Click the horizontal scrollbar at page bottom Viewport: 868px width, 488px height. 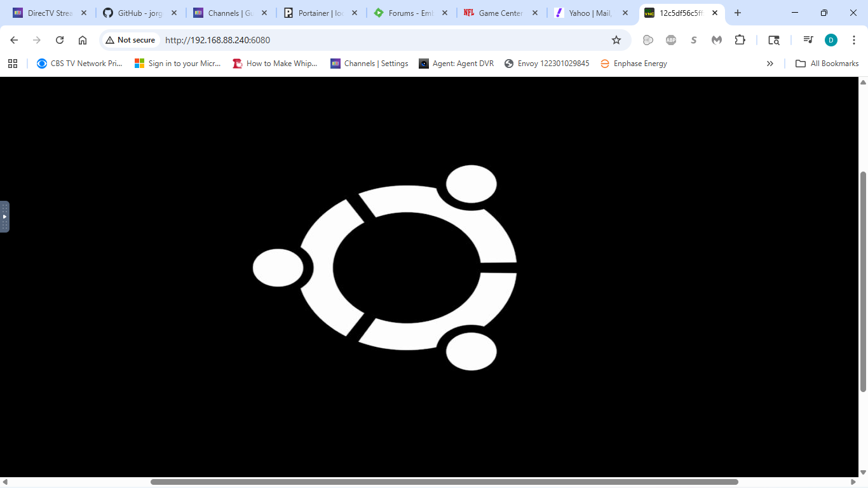pos(444,482)
